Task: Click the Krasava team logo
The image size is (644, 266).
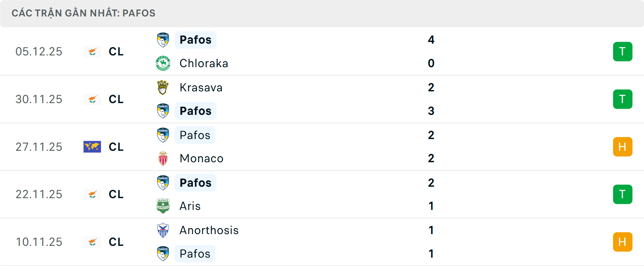Action: click(x=163, y=87)
